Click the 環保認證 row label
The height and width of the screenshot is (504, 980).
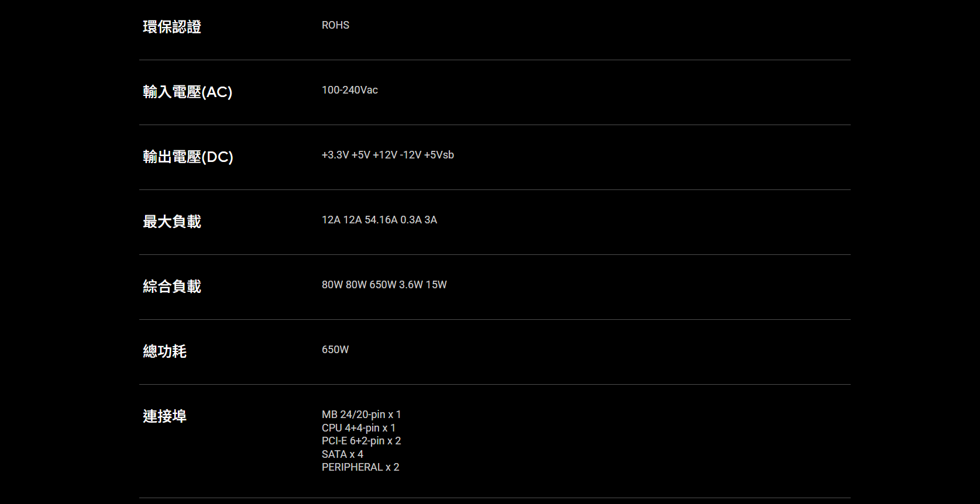pos(172,27)
